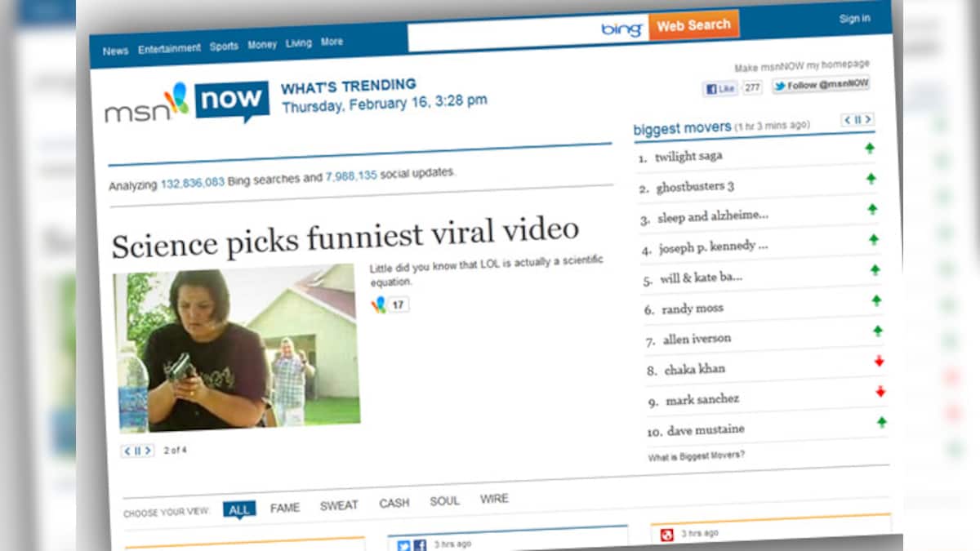Open the More navigation menu
This screenshot has width=980, height=551.
[332, 42]
